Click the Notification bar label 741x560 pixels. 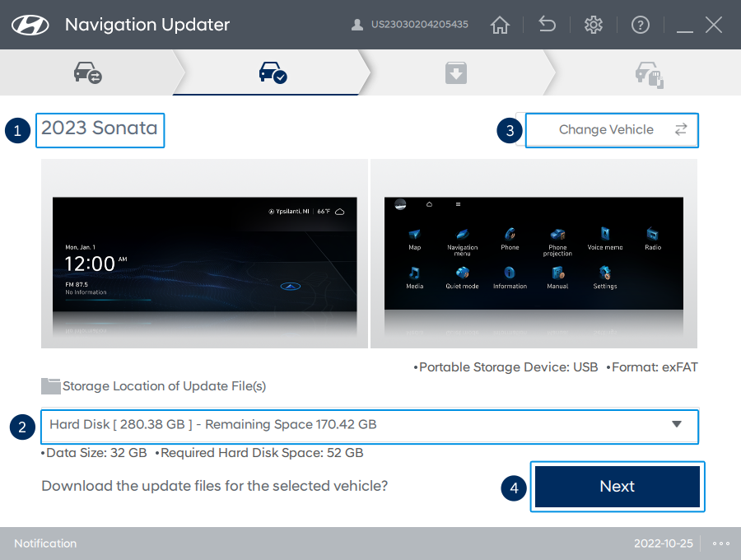pyautogui.click(x=45, y=544)
